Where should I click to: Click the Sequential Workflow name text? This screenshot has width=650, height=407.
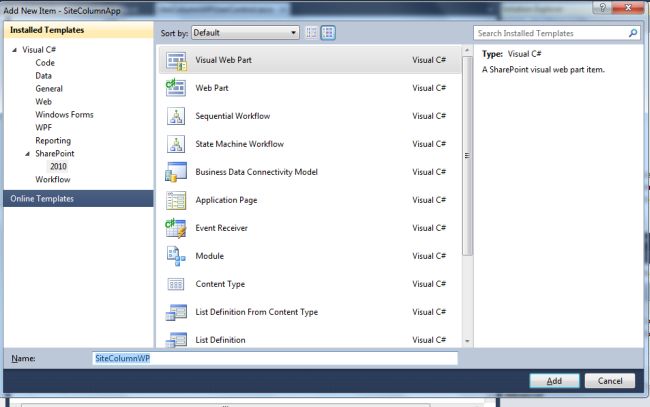point(233,116)
